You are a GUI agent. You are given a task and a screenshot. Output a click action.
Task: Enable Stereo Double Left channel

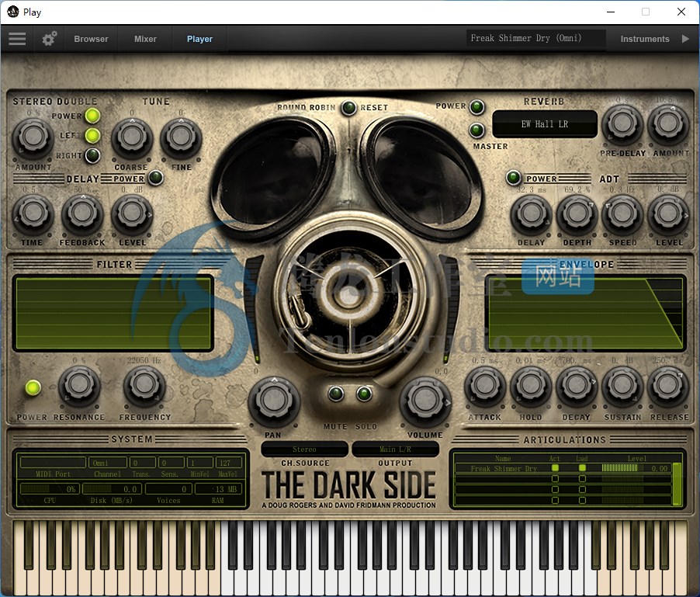coord(93,135)
